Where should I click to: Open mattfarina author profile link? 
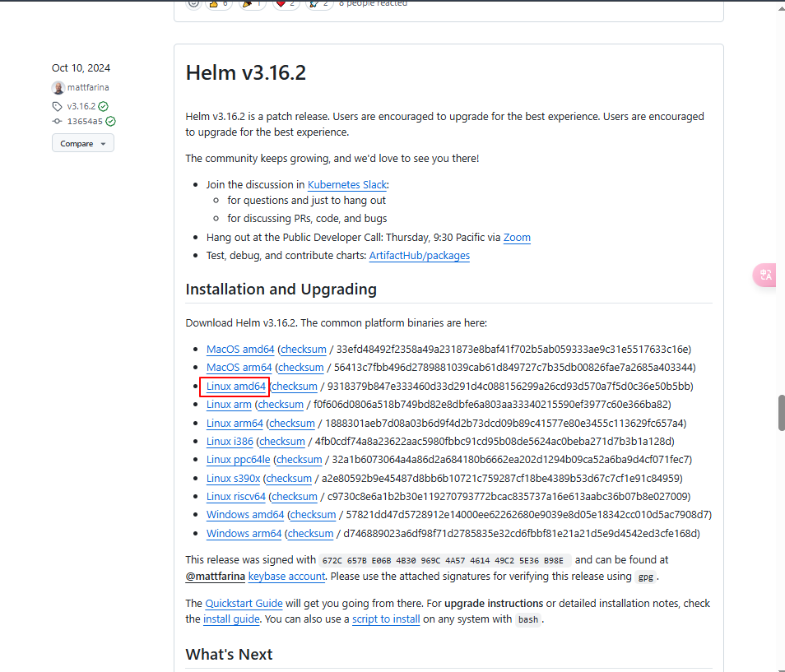[x=88, y=87]
